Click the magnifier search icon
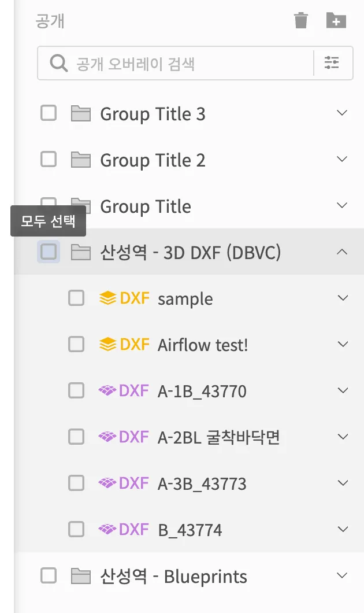The width and height of the screenshot is (364, 613). tap(58, 63)
